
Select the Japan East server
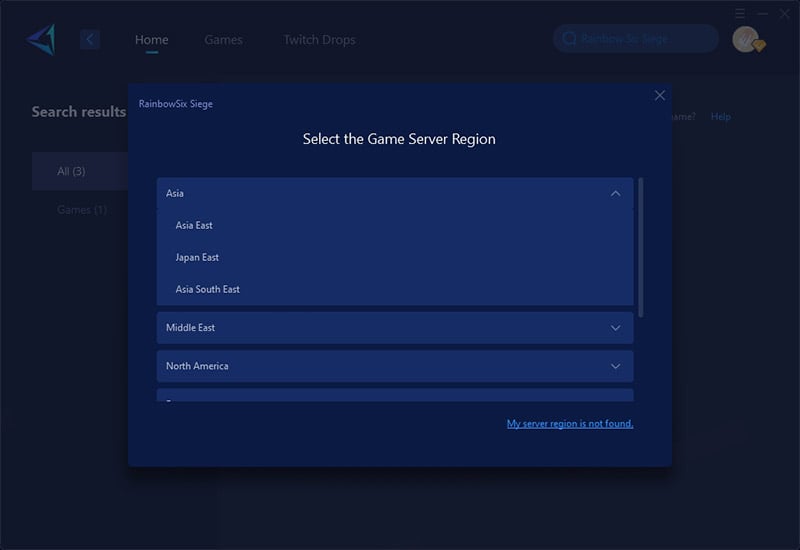pyautogui.click(x=395, y=257)
